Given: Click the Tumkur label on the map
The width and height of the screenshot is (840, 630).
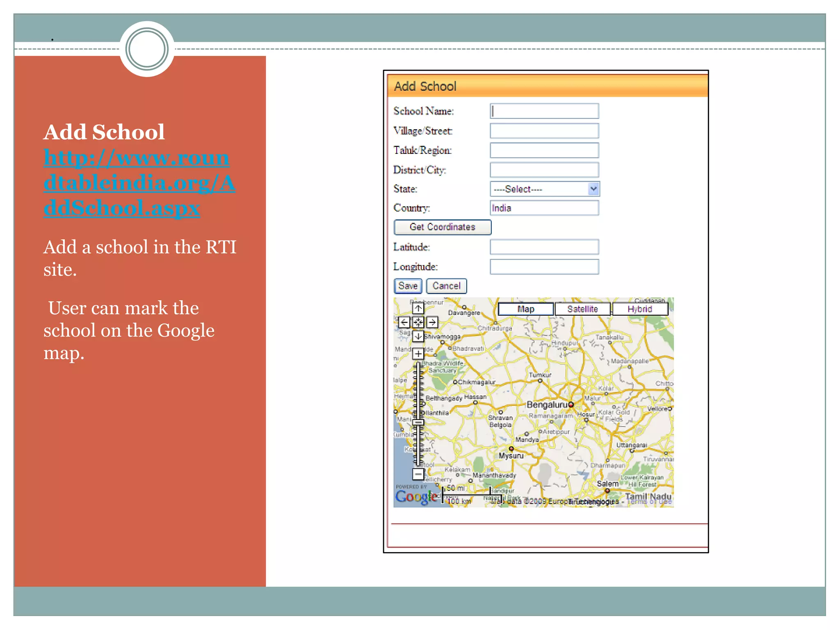Looking at the screenshot, I should pos(540,375).
